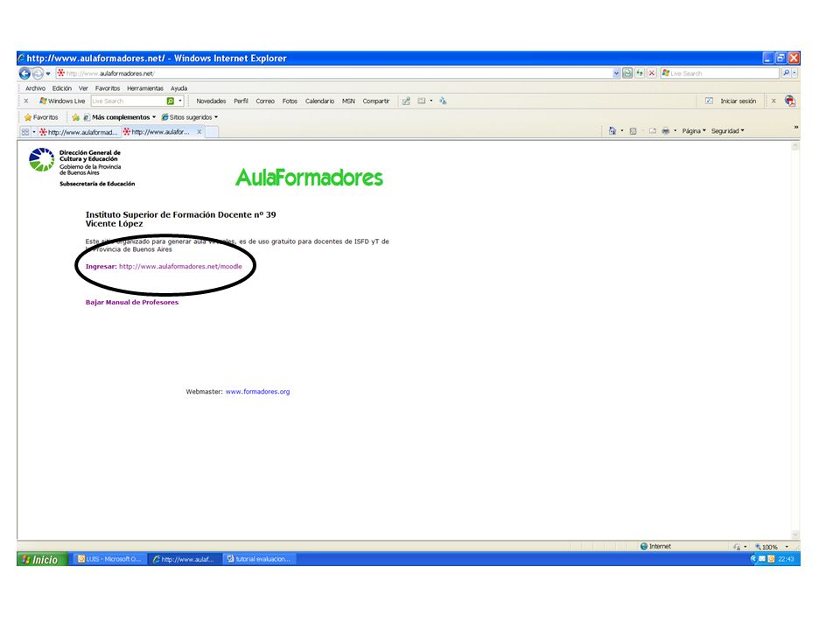840x630 pixels.
Task: Open the Ver menu
Action: tap(83, 88)
